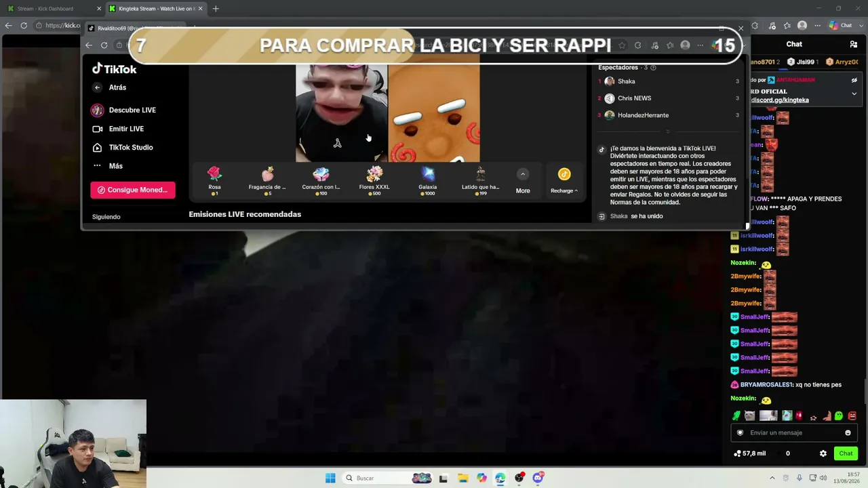Click the media music note toolbar icon

tap(772, 26)
